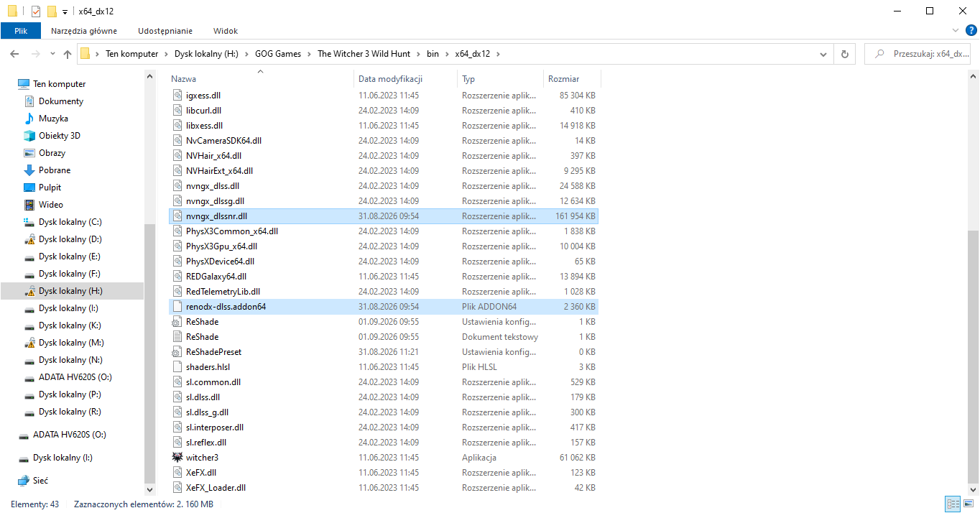Click the Przeszukaj search field
This screenshot has width=980, height=513.
tap(917, 54)
